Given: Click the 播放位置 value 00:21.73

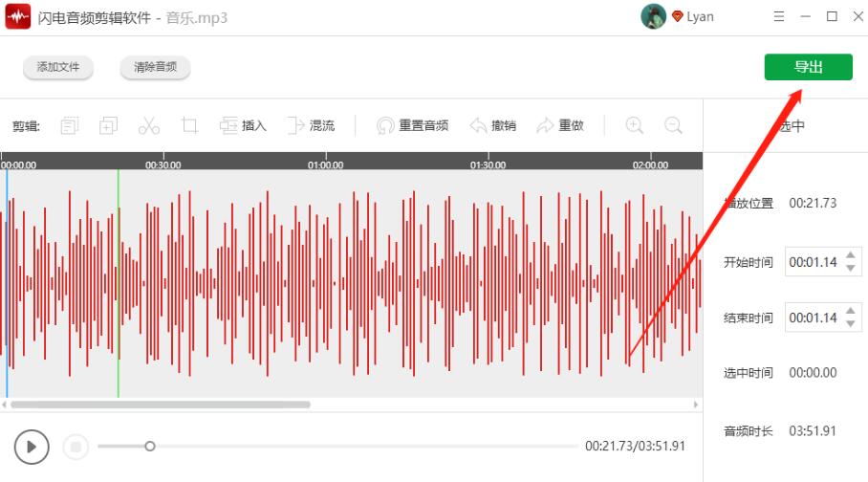Looking at the screenshot, I should pos(813,204).
